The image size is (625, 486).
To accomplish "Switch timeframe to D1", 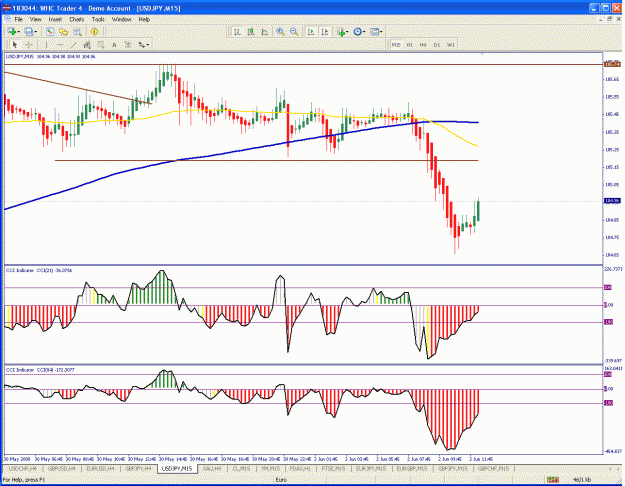I will [x=437, y=45].
